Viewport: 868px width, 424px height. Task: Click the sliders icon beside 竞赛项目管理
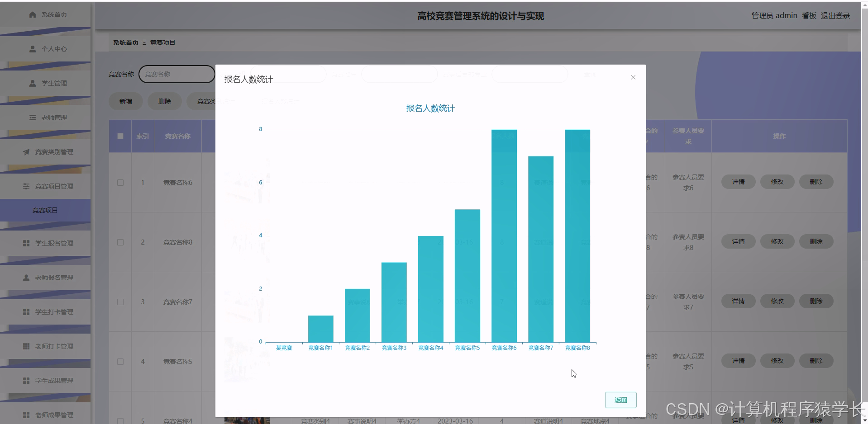(26, 186)
